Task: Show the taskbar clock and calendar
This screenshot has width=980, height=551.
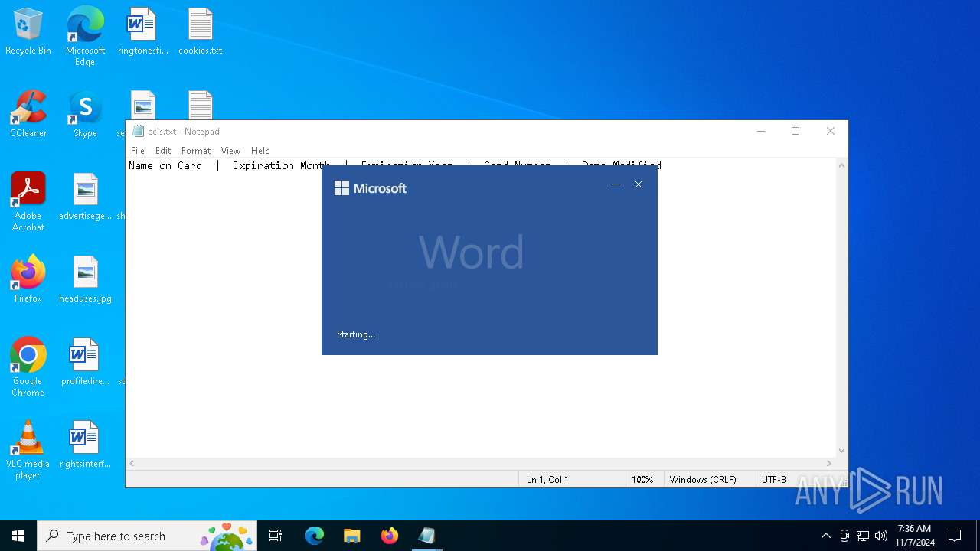Action: [x=915, y=536]
